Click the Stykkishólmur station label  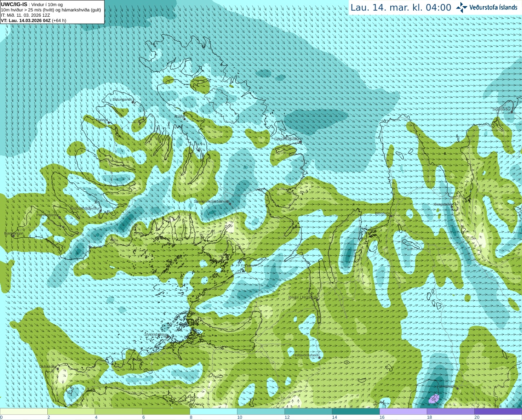[x=156, y=334]
